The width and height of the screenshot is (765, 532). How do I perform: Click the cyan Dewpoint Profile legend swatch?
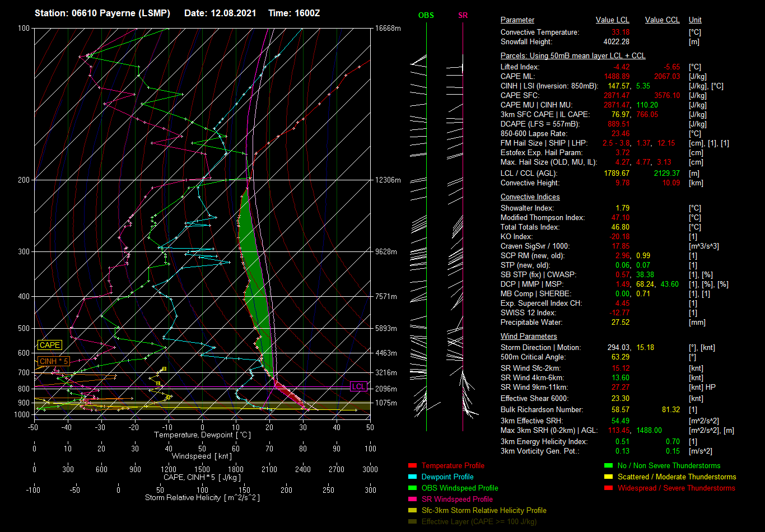tap(413, 477)
